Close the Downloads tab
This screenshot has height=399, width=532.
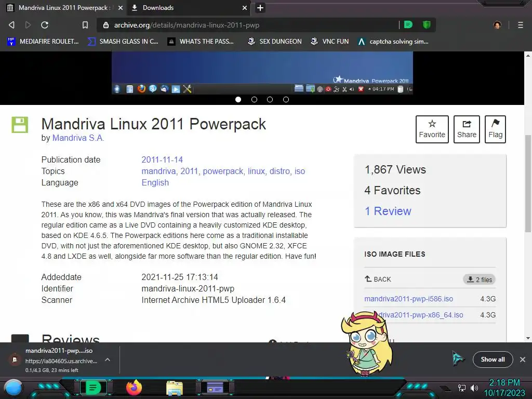[x=245, y=8]
